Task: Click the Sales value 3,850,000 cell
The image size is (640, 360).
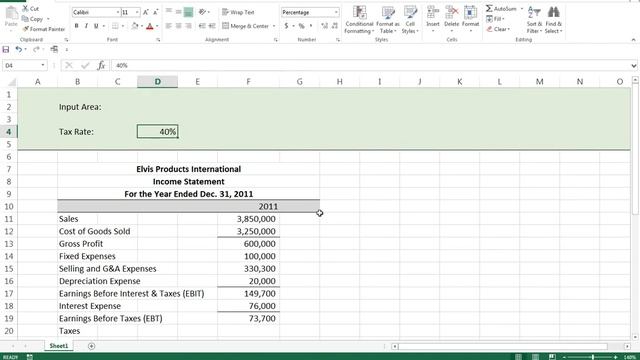Action: pos(249,219)
